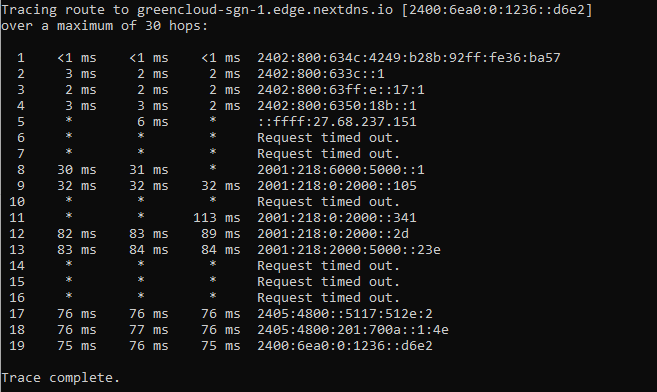
Task: Click the bracketed destination address 2400:6ea0:0:1236::d6e2 in header
Action: (497, 10)
